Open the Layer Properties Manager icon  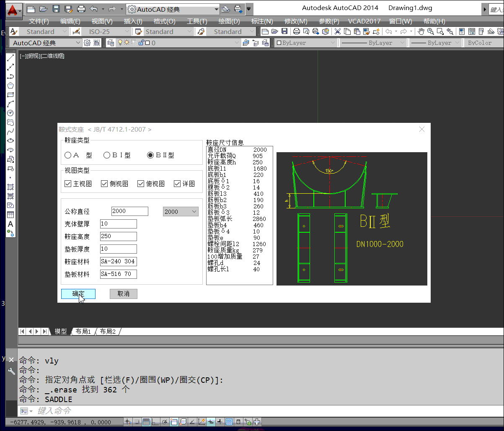click(x=111, y=43)
